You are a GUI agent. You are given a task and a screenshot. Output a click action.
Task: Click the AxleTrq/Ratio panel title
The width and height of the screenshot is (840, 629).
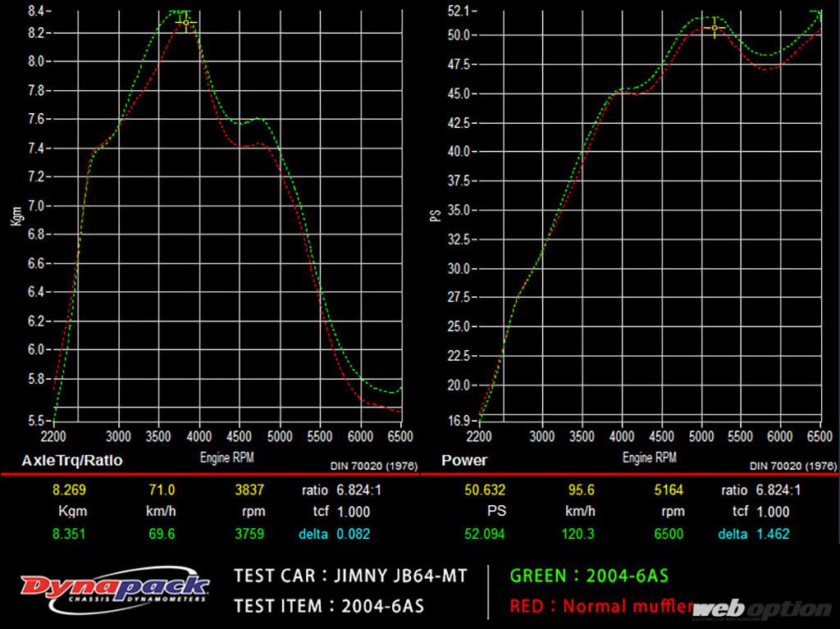(x=72, y=461)
